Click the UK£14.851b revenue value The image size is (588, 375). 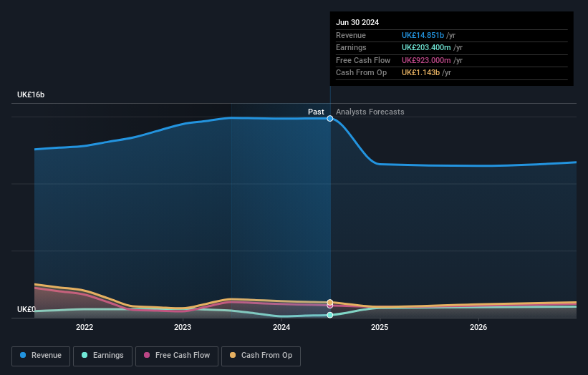pyautogui.click(x=423, y=35)
